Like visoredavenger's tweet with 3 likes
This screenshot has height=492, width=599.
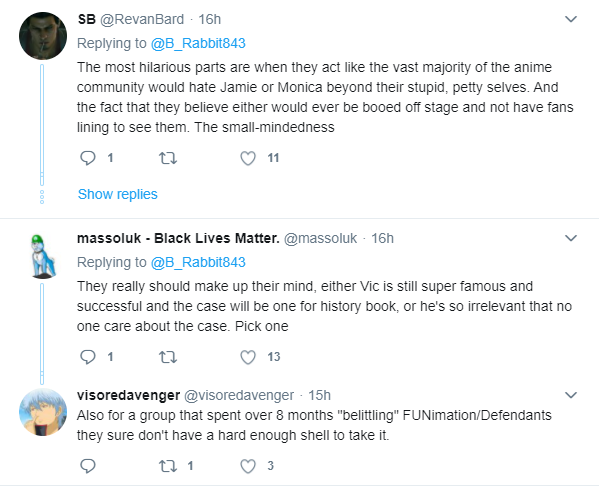[248, 466]
